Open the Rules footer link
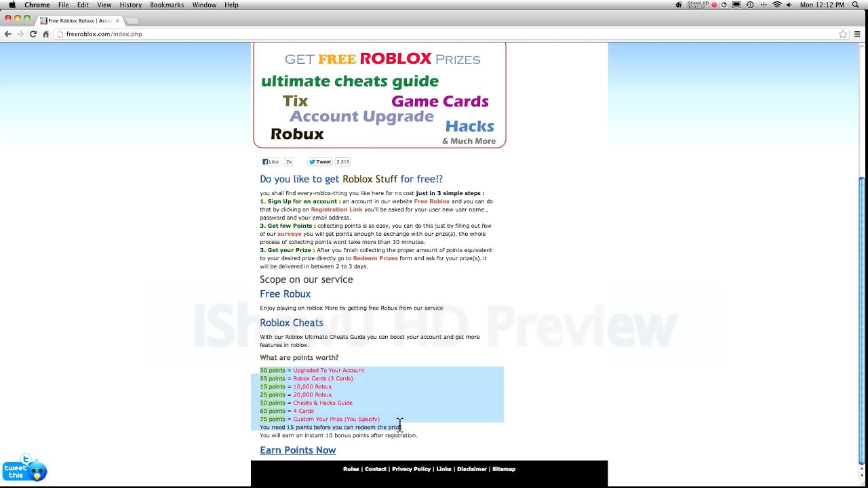 (351, 469)
